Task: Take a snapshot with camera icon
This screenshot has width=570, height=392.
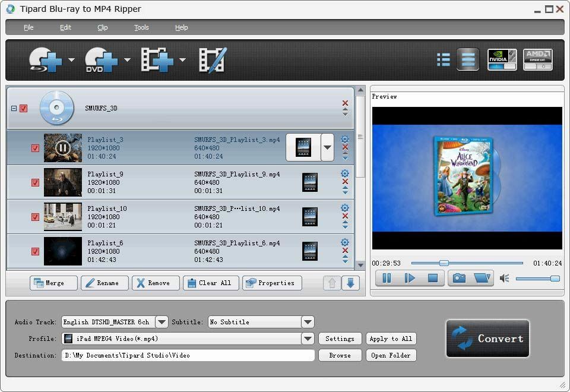Action: pos(459,278)
